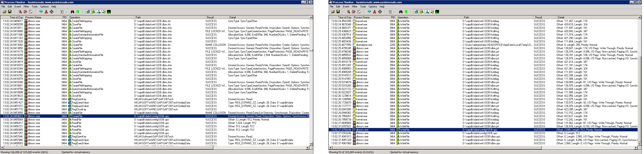Click vertical scrollbar down arrow, right window
Screen dimensions: 644x154
tap(639, 144)
